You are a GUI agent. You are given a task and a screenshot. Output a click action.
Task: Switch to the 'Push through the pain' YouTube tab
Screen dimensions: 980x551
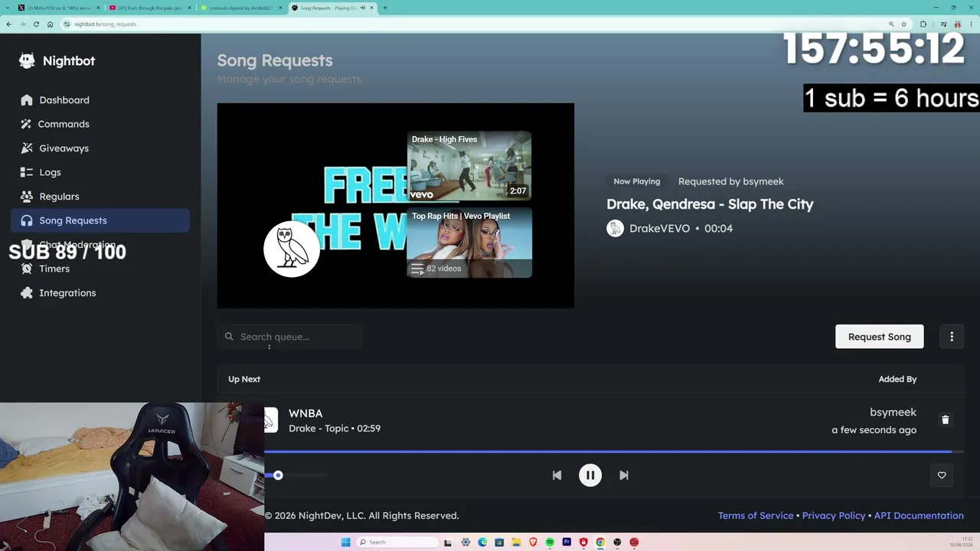150,8
